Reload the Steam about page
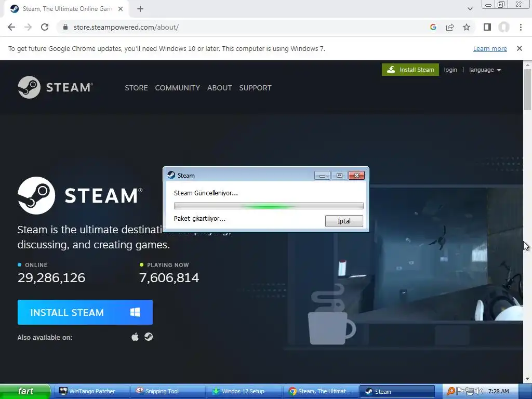Image resolution: width=532 pixels, height=399 pixels. point(45,27)
